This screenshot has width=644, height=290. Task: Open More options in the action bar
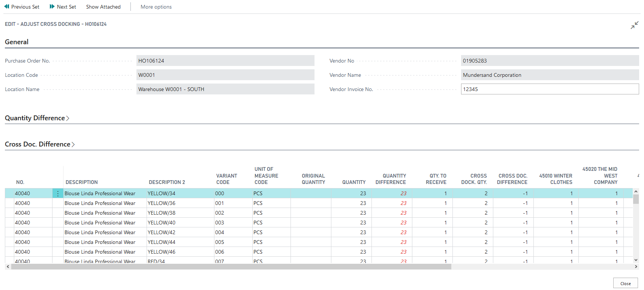tap(156, 7)
